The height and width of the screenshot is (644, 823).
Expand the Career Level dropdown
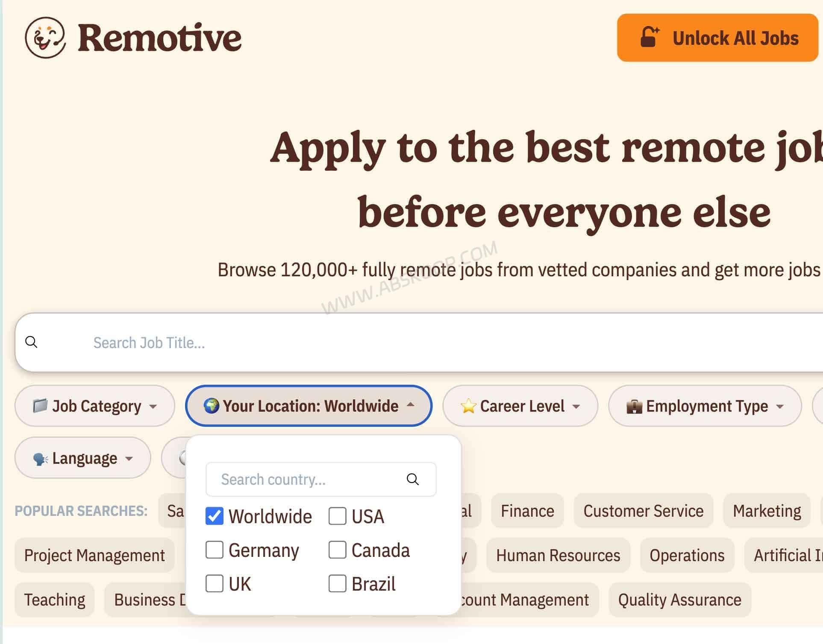click(520, 406)
